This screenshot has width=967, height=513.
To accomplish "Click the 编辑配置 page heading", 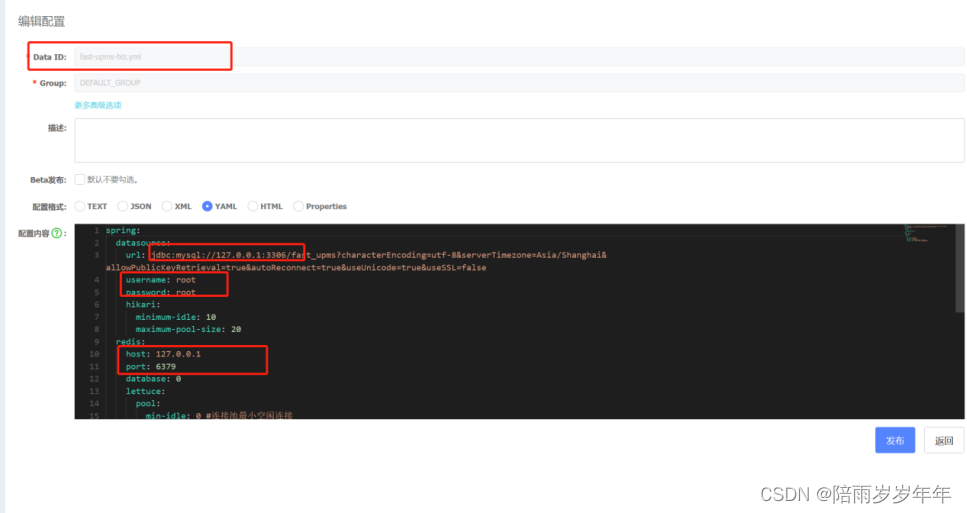I will coord(41,22).
